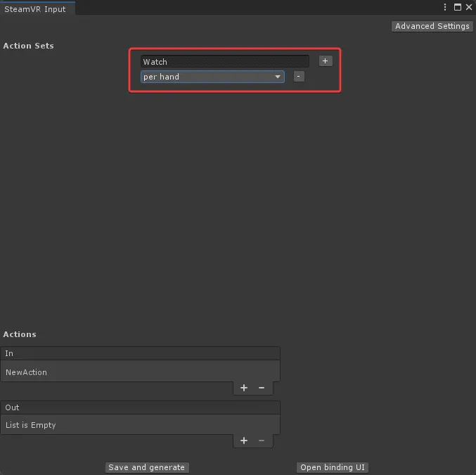Open the window options kebab menu
Screen dimensions: 476x475
(445, 7)
